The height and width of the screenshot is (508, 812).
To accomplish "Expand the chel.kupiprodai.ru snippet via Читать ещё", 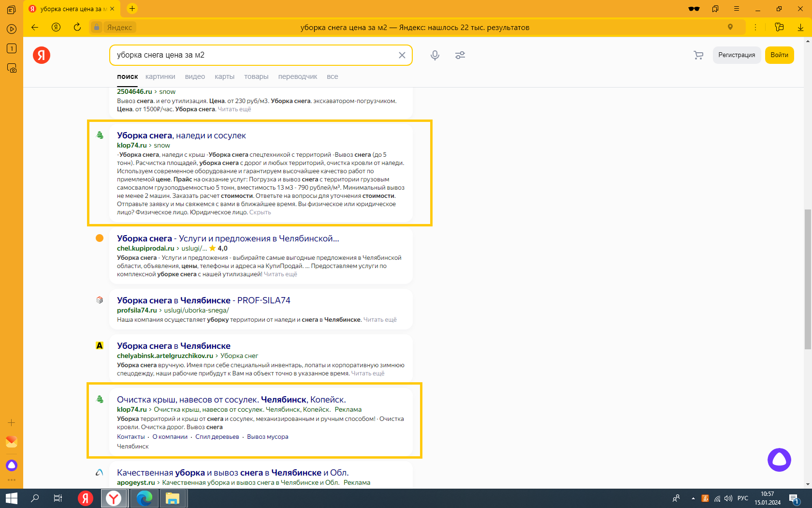I will [280, 274].
